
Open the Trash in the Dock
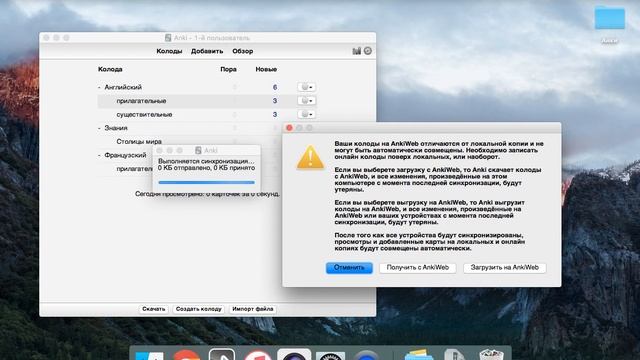[x=491, y=355]
